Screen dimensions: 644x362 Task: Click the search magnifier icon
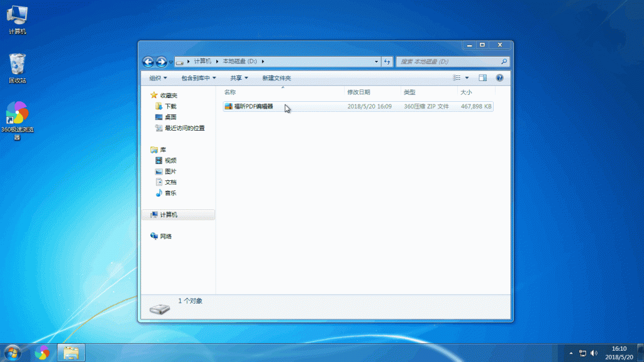click(x=504, y=62)
